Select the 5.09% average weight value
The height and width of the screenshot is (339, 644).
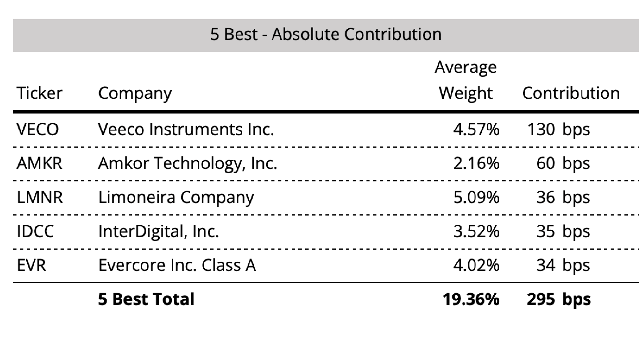(x=476, y=197)
